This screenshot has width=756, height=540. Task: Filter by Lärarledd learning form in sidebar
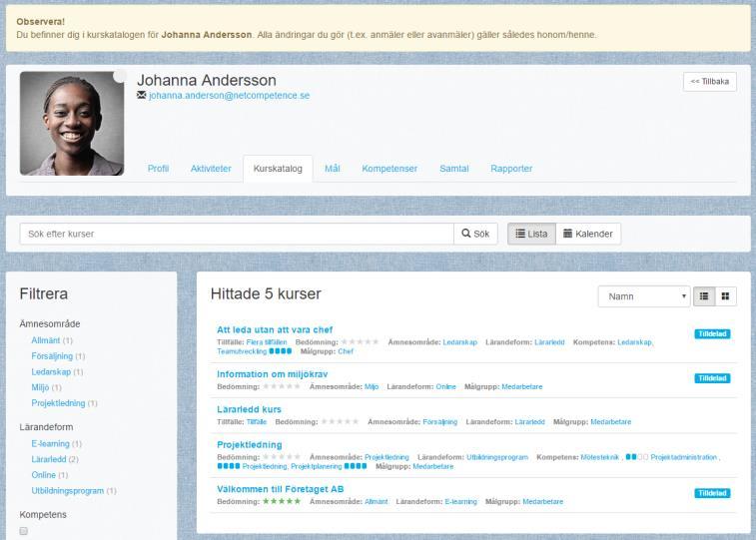pyautogui.click(x=49, y=459)
